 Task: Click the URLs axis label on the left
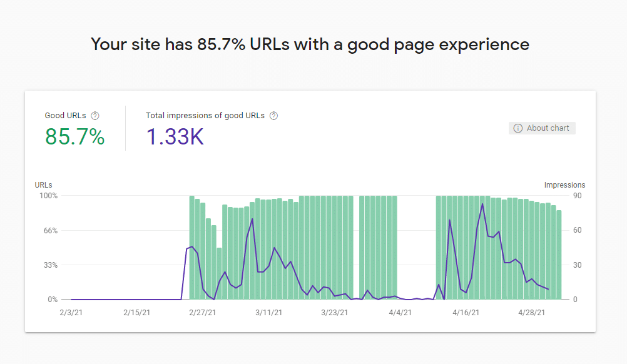coord(43,185)
